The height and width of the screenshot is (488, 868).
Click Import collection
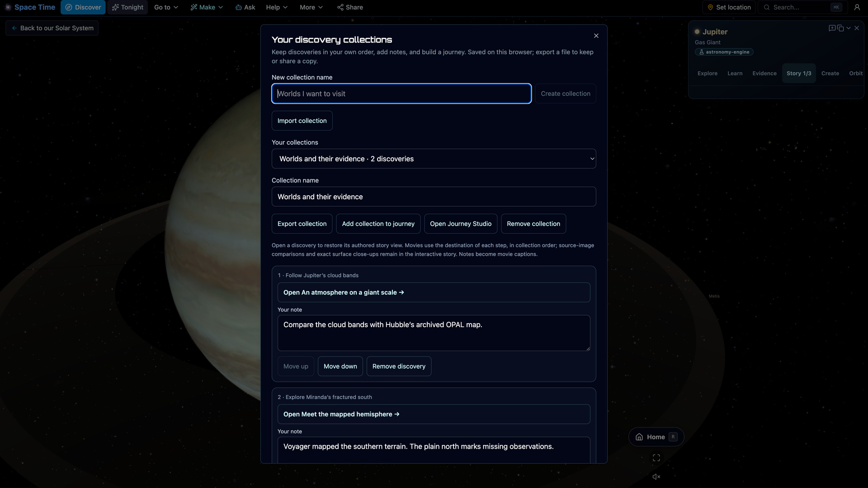click(302, 121)
